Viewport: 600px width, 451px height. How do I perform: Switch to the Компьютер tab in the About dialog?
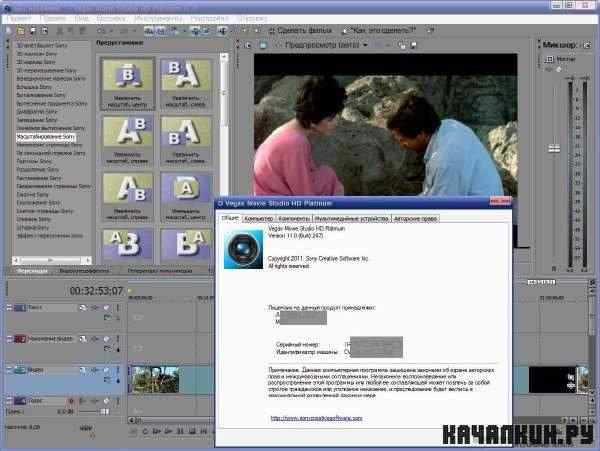tap(259, 218)
